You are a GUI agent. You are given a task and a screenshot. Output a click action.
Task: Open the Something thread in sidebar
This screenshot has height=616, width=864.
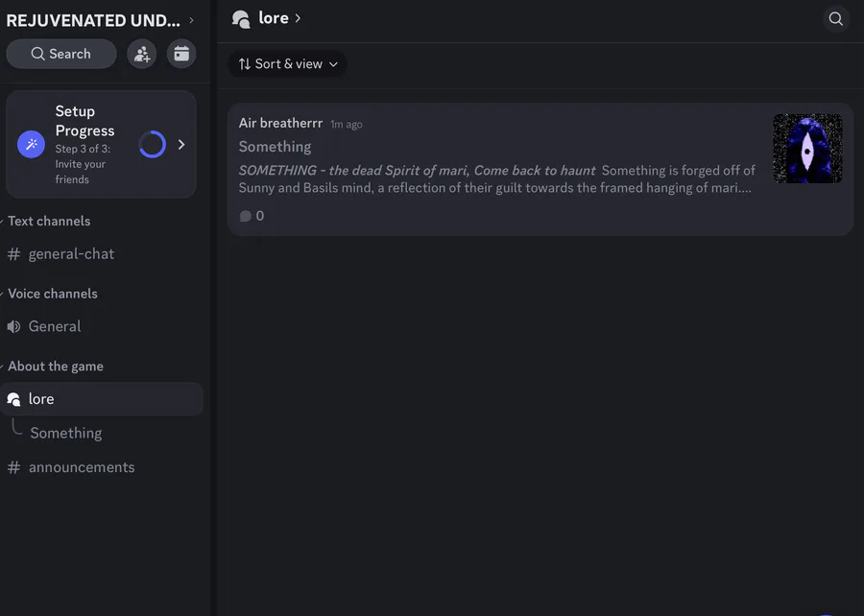[x=65, y=433]
